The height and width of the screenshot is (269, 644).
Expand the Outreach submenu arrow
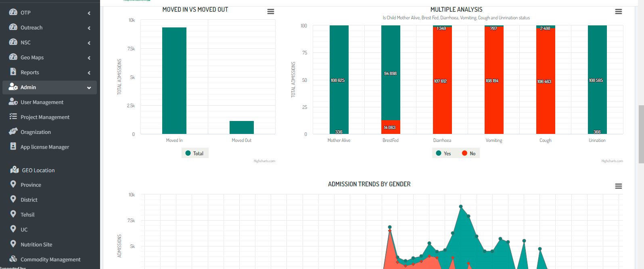[89, 28]
